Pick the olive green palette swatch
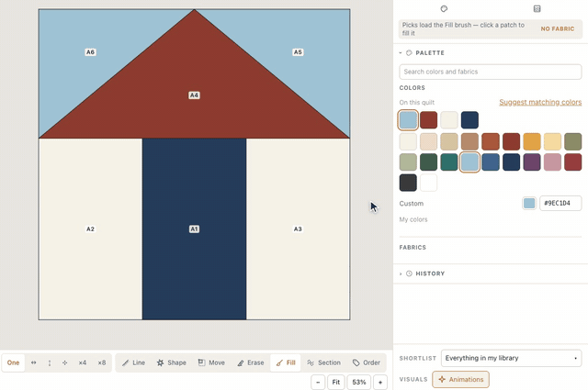Viewport: 588px width, 390px height. point(573,141)
